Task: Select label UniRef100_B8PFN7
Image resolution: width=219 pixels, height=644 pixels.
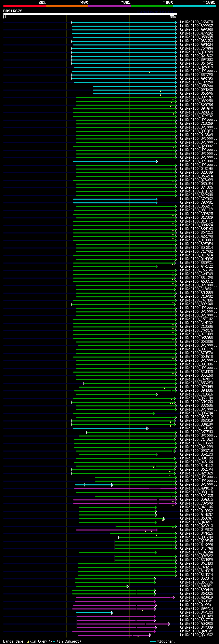Action: [x=196, y=97]
